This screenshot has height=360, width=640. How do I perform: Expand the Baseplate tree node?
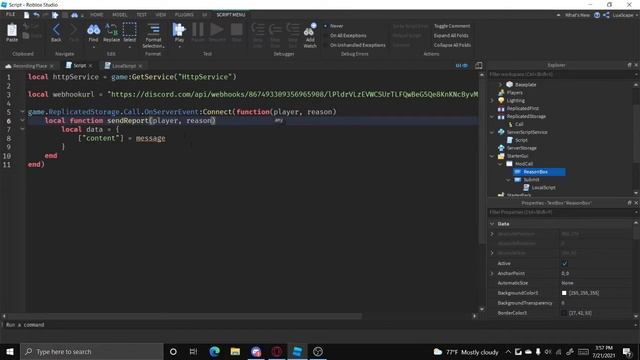[500, 84]
